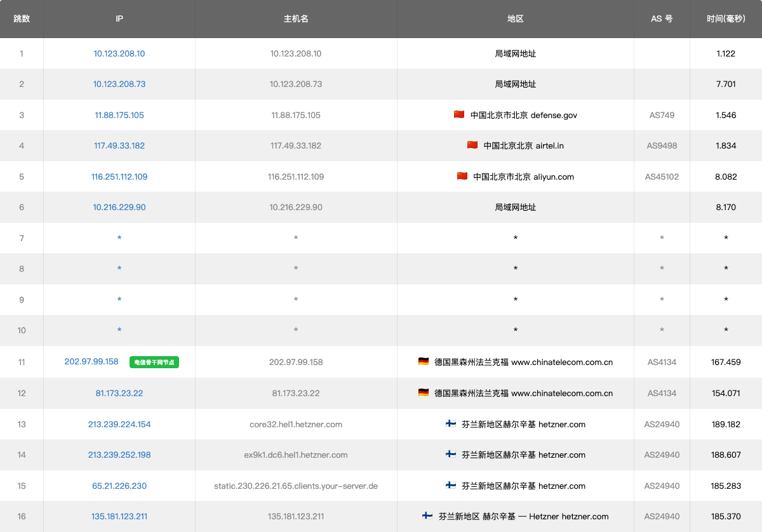Click the blue asterisk in hop 7
The width and height of the screenshot is (762, 532).
(x=119, y=238)
